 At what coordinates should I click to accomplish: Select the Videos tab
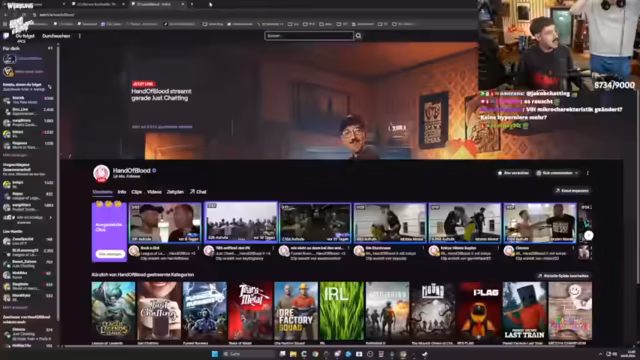[x=154, y=192]
